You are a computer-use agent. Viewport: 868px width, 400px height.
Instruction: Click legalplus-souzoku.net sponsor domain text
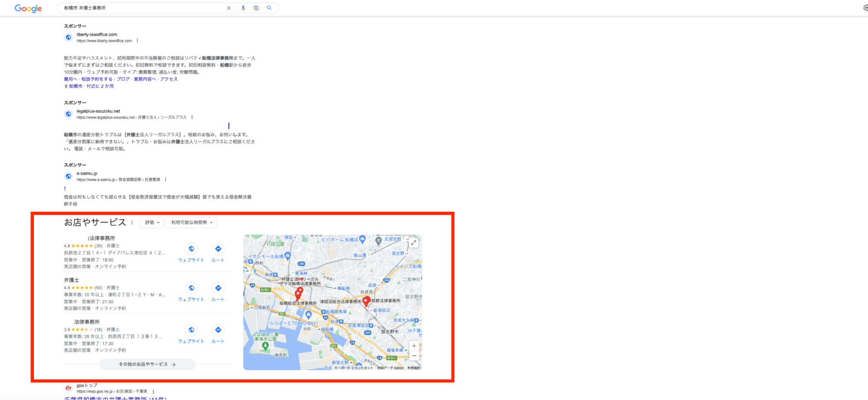(x=98, y=111)
